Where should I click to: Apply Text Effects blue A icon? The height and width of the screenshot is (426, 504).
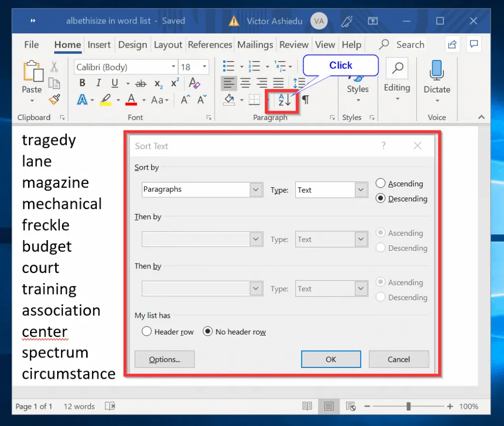(x=82, y=100)
